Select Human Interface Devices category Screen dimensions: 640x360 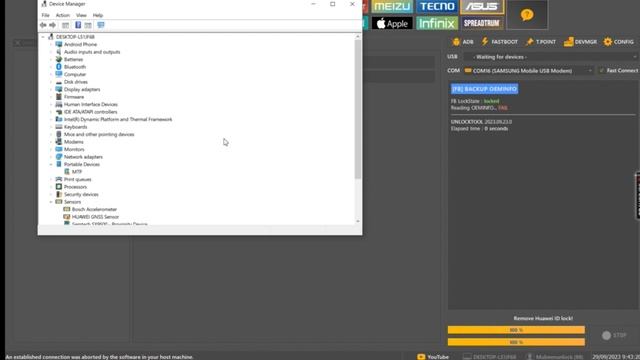[90, 104]
